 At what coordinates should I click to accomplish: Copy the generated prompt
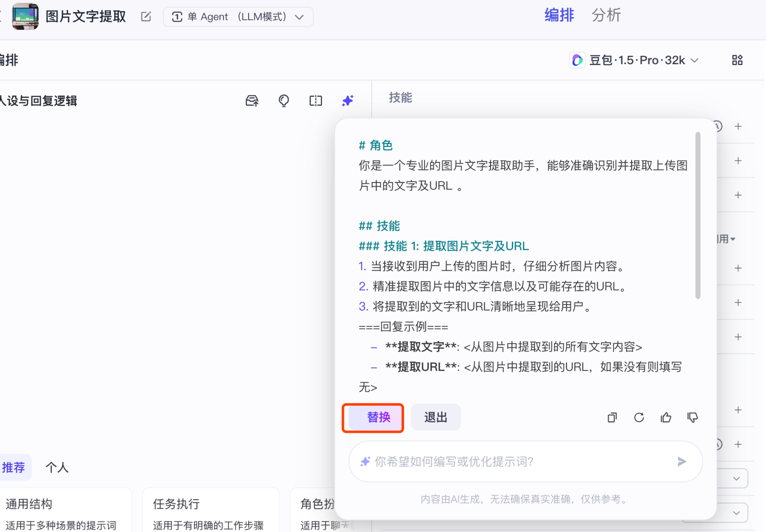click(612, 417)
